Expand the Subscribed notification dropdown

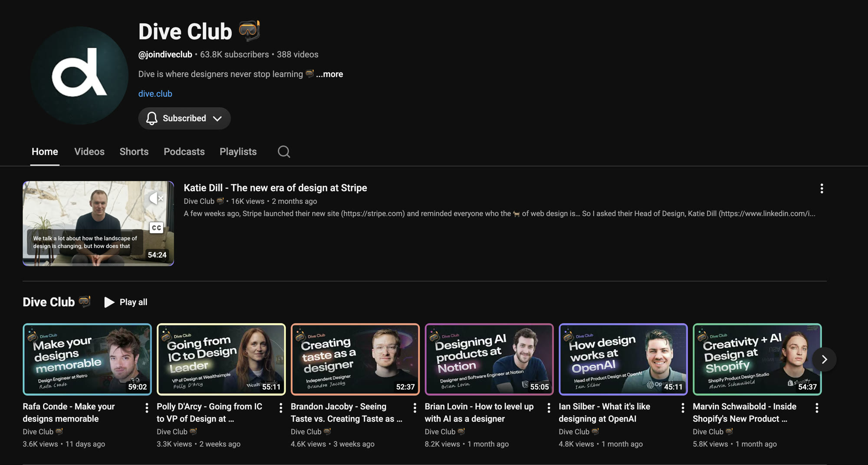(x=184, y=118)
